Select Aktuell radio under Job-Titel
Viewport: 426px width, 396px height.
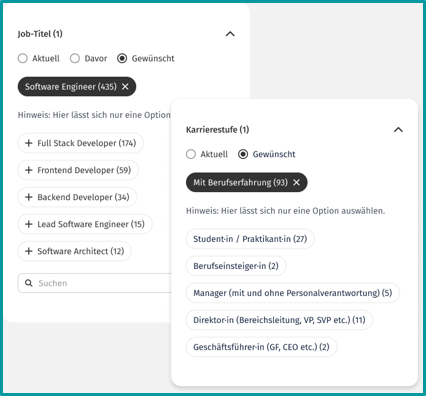click(23, 58)
